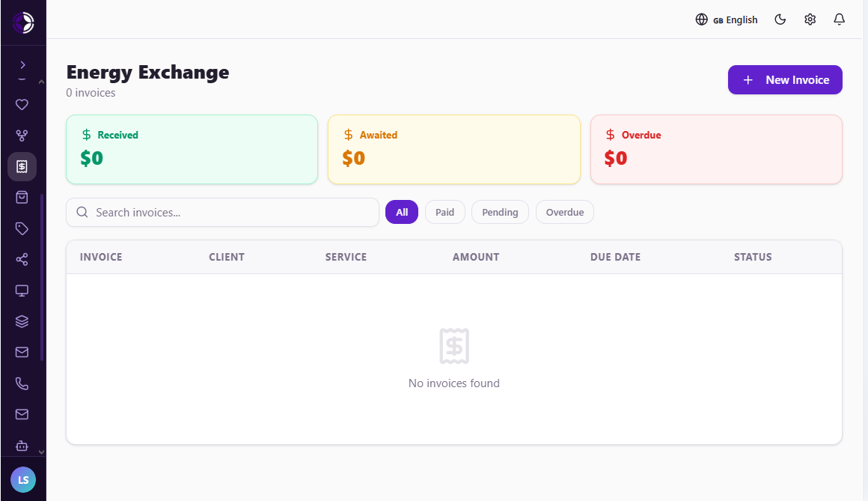The width and height of the screenshot is (868, 501).
Task: Open the bot sidebar icon
Action: pyautogui.click(x=22, y=446)
